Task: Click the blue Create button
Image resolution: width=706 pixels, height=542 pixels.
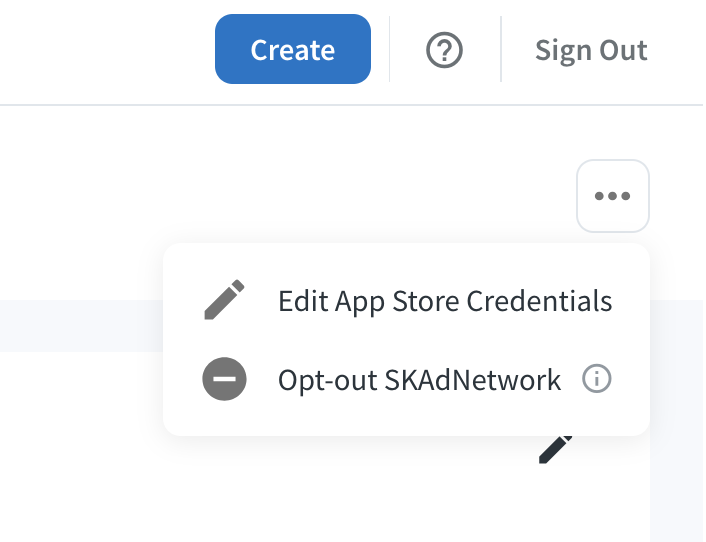Action: pos(293,49)
